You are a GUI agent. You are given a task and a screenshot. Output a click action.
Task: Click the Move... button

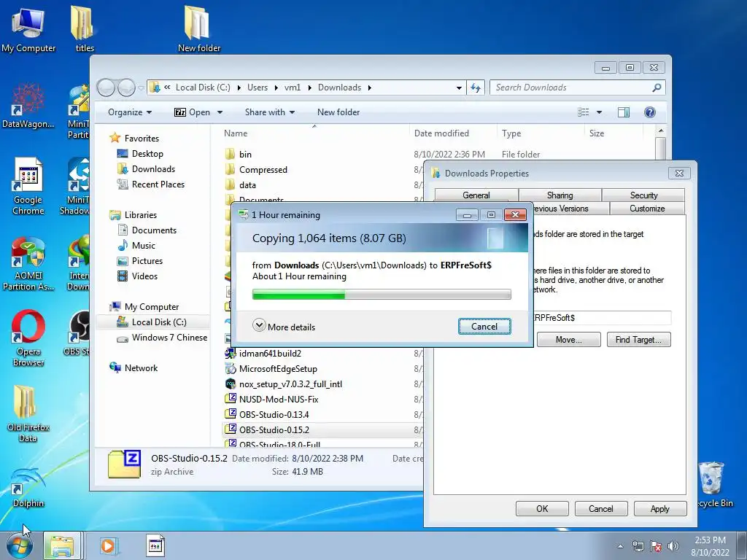[x=568, y=340]
